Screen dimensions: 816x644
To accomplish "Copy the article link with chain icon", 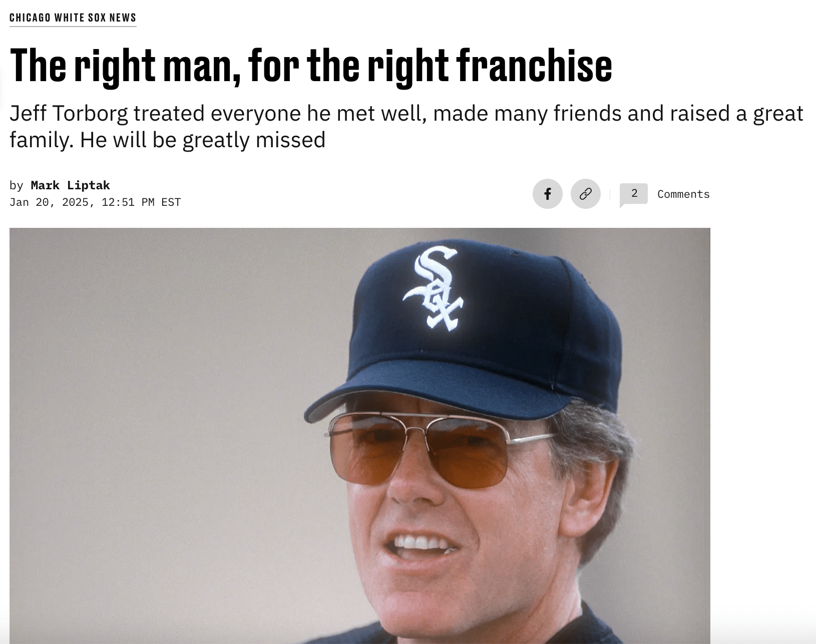I will [x=585, y=194].
